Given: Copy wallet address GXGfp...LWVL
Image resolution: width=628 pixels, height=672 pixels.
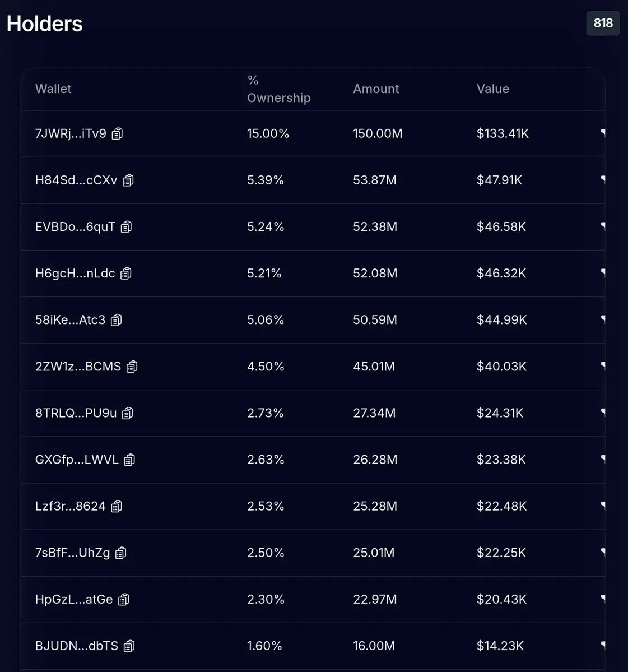Looking at the screenshot, I should click(129, 460).
